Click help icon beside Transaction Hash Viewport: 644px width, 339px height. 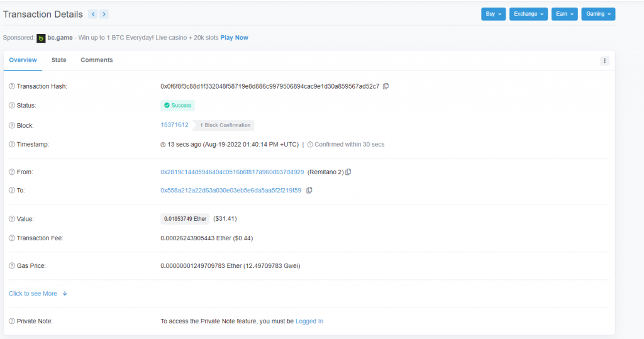click(x=12, y=86)
